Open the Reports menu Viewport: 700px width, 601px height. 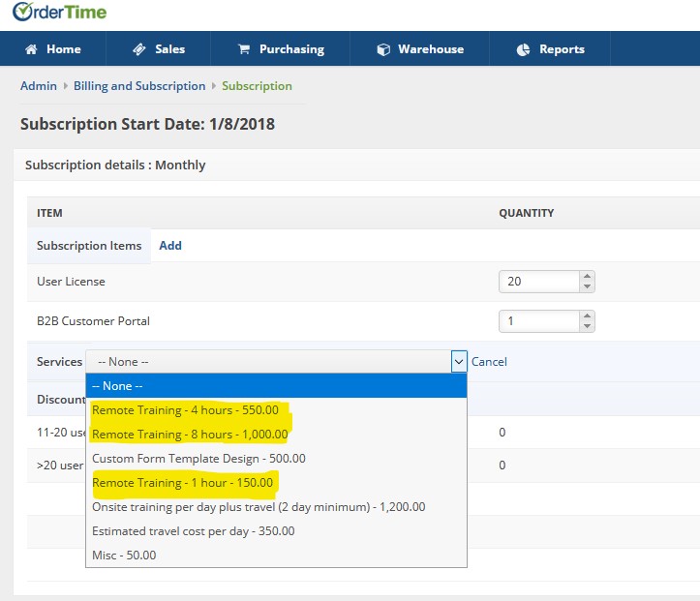(550, 48)
